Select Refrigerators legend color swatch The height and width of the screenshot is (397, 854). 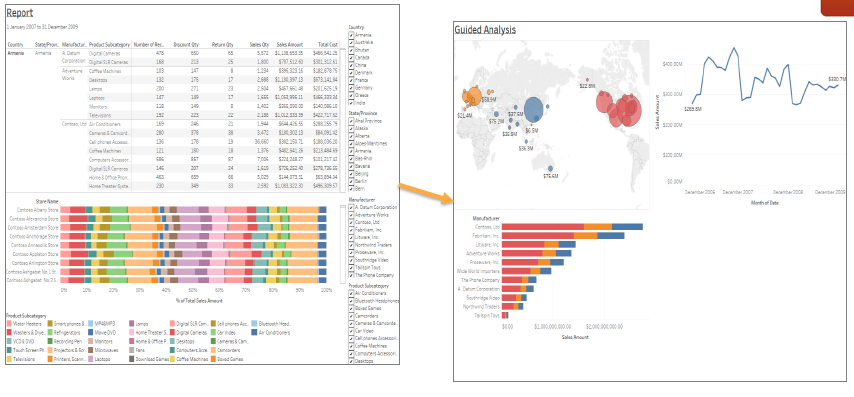click(50, 333)
